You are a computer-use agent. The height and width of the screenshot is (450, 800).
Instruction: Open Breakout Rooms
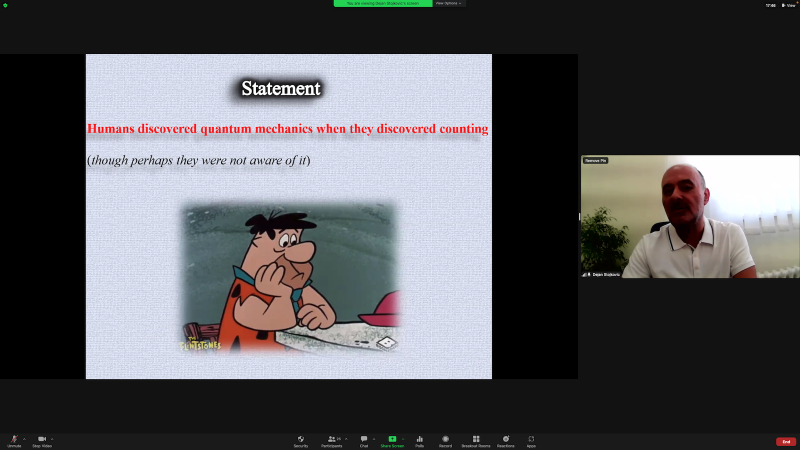[476, 441]
